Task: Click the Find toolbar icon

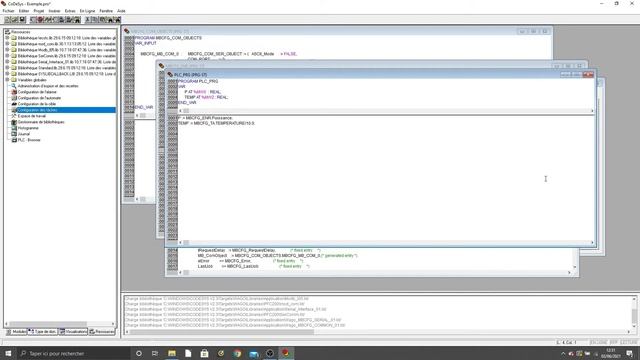Action: [110, 20]
